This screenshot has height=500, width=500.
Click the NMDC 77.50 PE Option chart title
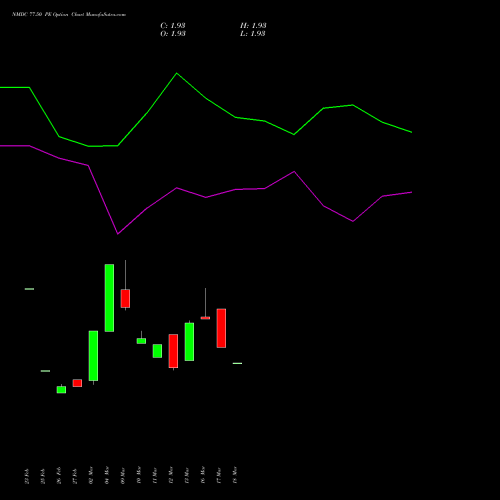tap(69, 15)
